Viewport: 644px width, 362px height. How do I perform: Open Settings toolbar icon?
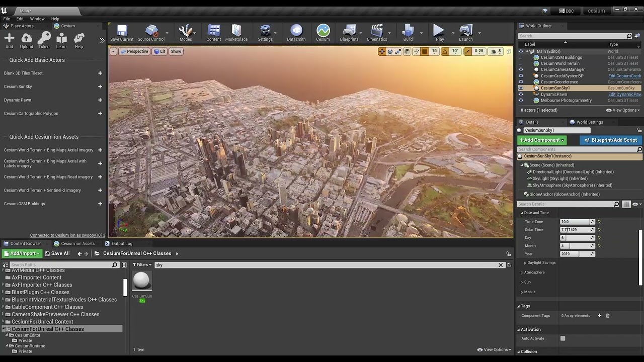coord(265,33)
